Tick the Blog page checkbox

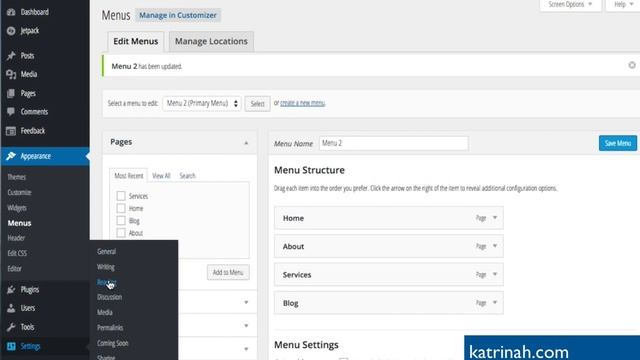pyautogui.click(x=121, y=220)
